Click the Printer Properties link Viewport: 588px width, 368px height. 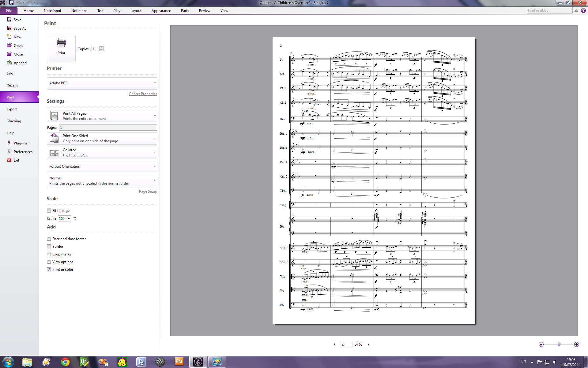tap(143, 94)
